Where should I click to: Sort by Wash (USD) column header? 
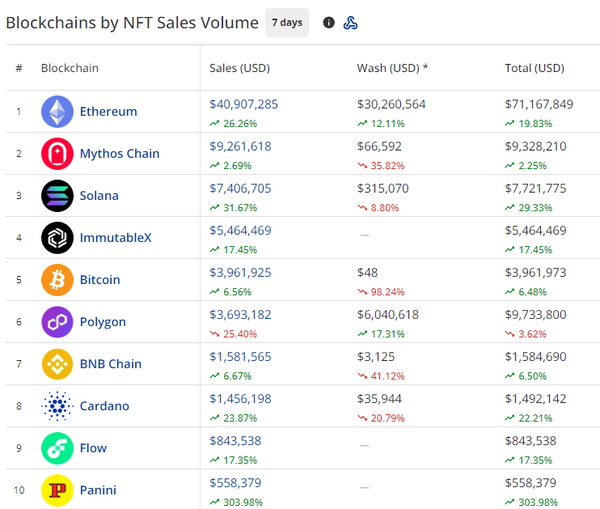click(392, 68)
